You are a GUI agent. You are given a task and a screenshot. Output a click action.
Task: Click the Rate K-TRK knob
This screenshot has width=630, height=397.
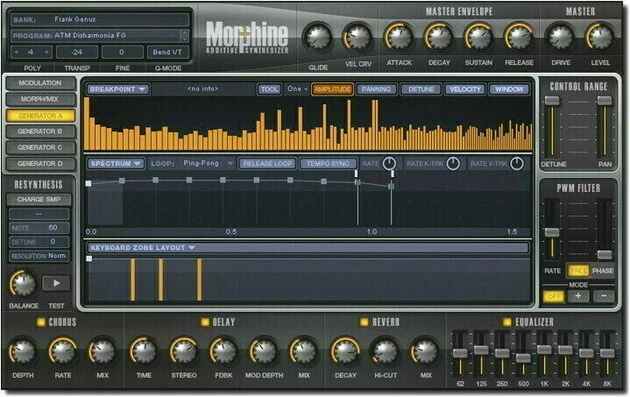[x=453, y=164]
